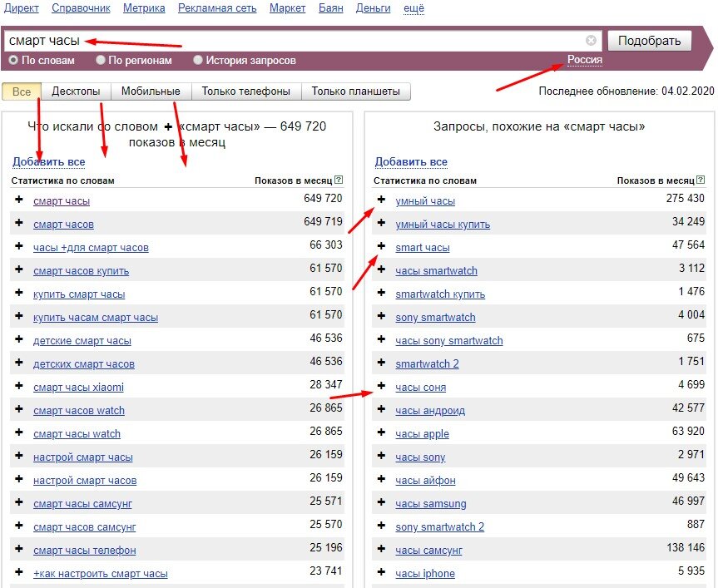Click the 'Подобрать' button
The image size is (718, 588).
(x=649, y=41)
